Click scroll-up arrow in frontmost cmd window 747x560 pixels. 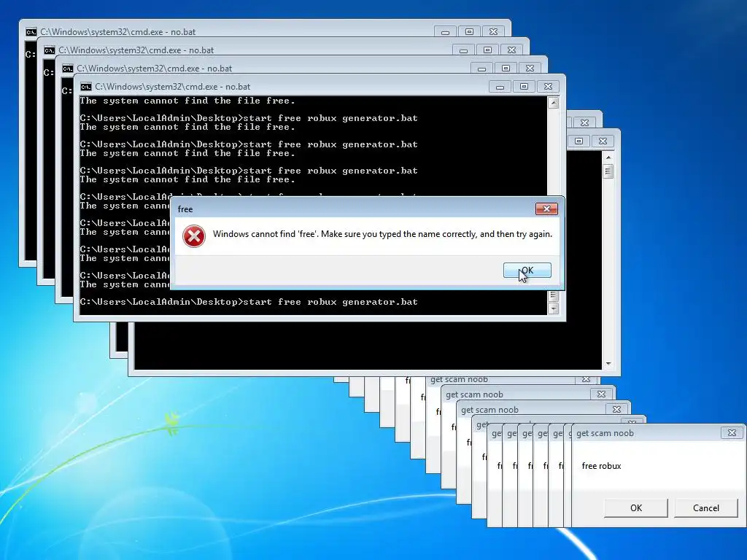[x=553, y=103]
